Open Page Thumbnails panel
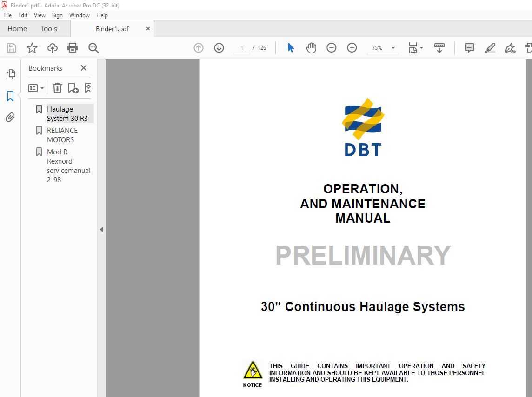 [x=11, y=74]
